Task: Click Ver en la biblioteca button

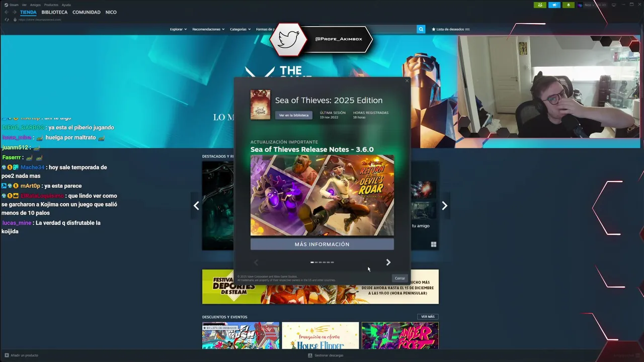Action: click(294, 115)
